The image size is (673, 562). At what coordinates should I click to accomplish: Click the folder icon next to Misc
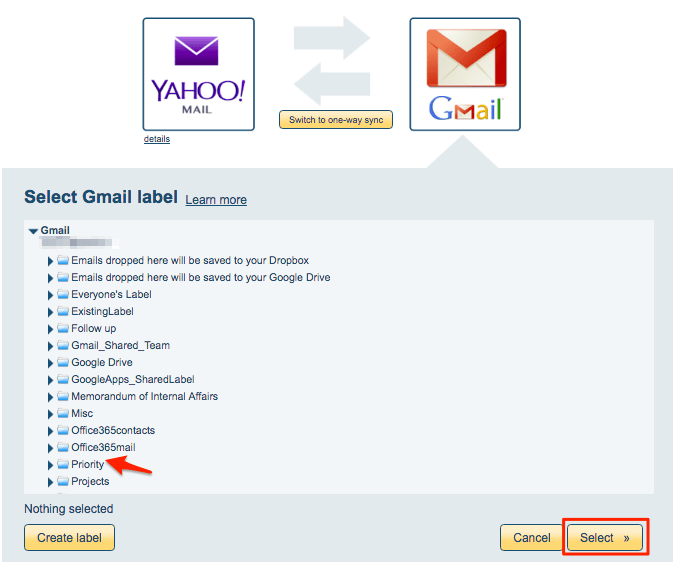(x=63, y=413)
